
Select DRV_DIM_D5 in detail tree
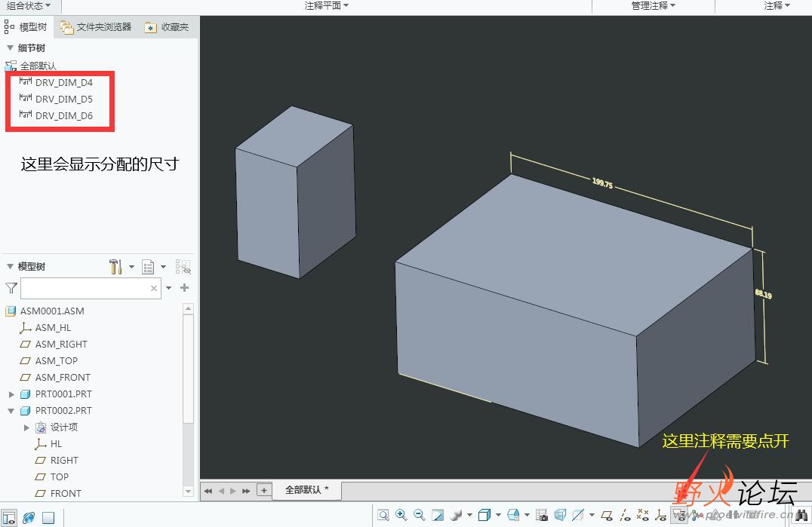click(x=56, y=99)
